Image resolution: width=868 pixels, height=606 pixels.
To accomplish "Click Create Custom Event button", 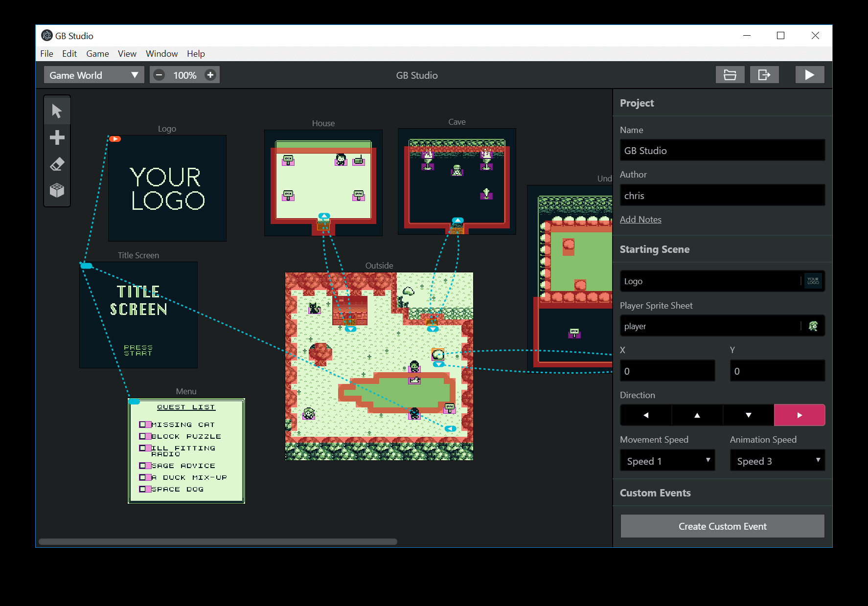I will point(722,526).
